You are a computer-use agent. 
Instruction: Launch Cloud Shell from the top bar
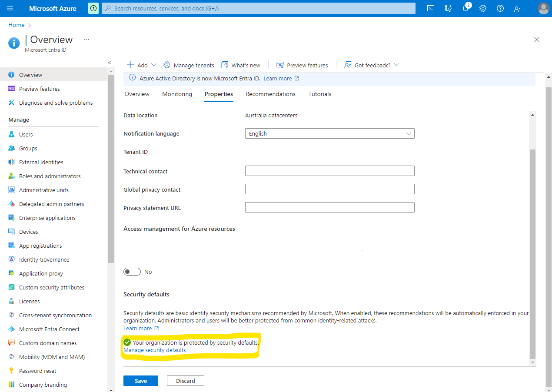pos(431,8)
